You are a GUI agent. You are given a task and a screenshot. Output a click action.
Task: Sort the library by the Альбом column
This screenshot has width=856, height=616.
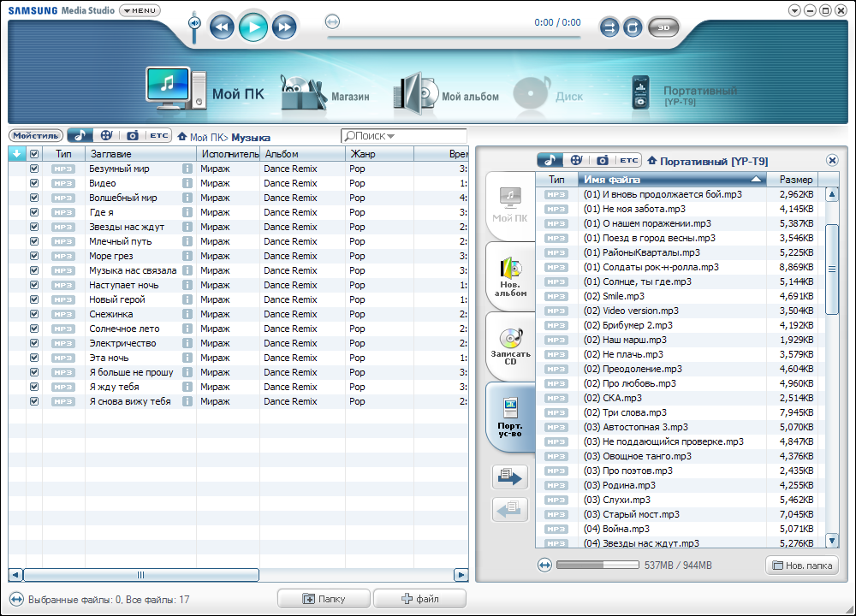point(302,154)
